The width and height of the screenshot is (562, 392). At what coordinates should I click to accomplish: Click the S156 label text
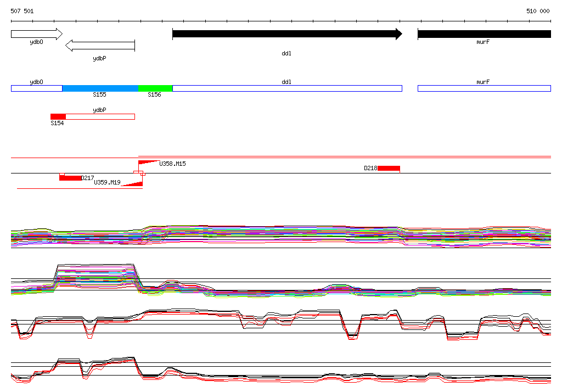[154, 94]
